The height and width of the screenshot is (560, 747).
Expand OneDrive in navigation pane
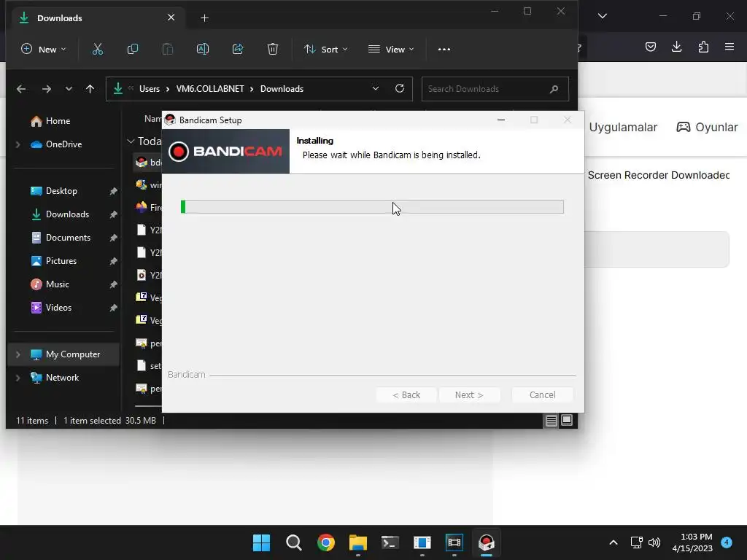pyautogui.click(x=18, y=144)
